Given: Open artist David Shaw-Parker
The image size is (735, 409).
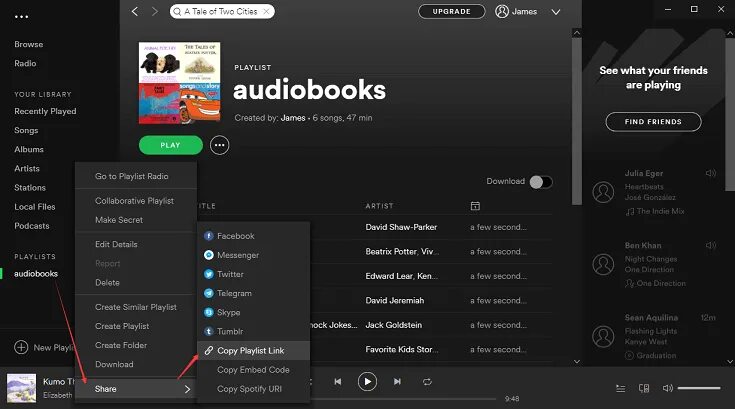Looking at the screenshot, I should click(x=401, y=227).
